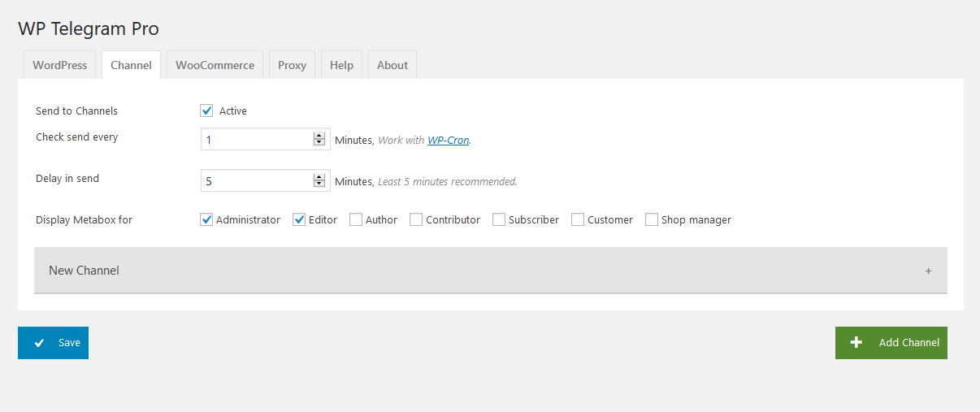Click the Display Metabox for label
Image resolution: width=980 pixels, height=412 pixels.
pyautogui.click(x=84, y=219)
